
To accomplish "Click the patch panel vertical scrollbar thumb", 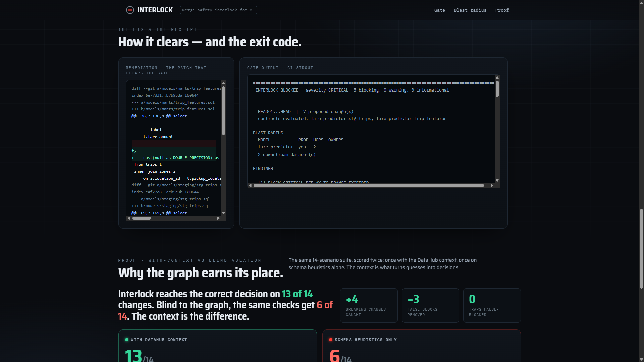I will (x=223, y=111).
